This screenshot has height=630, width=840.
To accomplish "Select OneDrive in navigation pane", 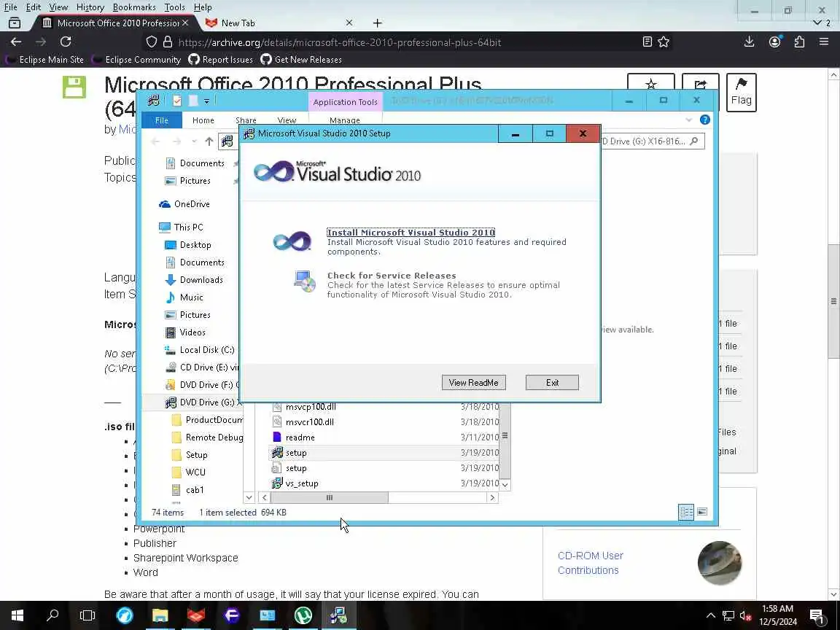I will [184, 204].
